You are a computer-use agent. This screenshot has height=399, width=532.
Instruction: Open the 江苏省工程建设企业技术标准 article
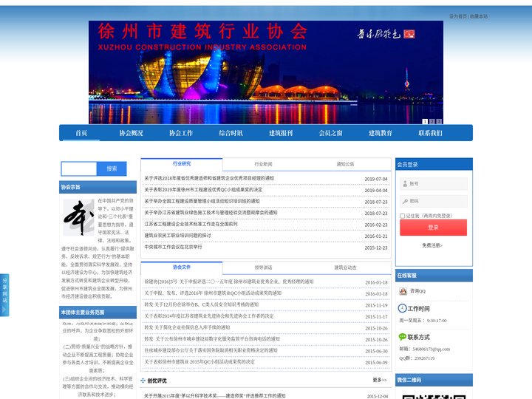click(191, 225)
